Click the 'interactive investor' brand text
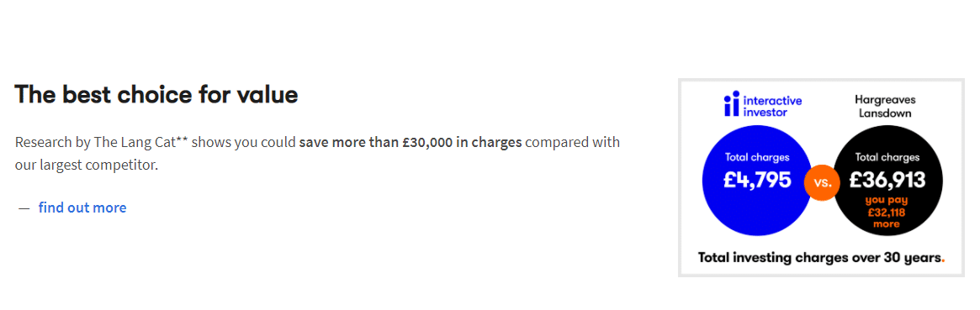This screenshot has height=310, width=980. (x=772, y=106)
